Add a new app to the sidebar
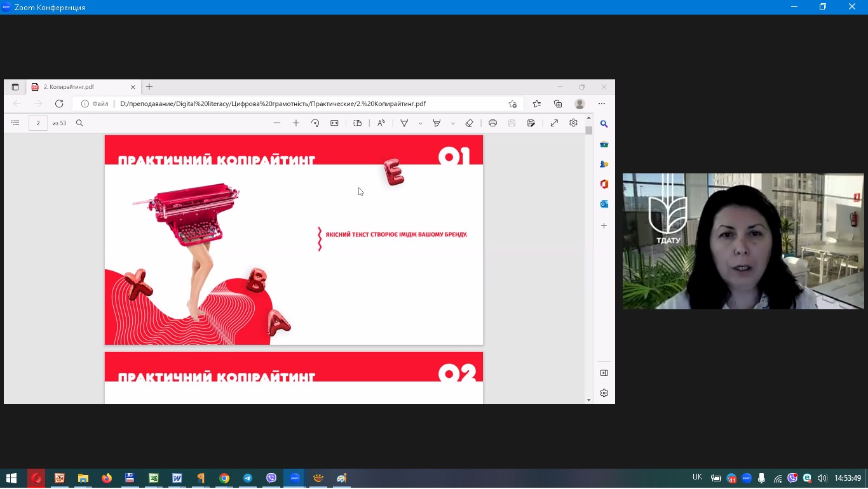Screen dimensions: 868x489 (x=604, y=225)
